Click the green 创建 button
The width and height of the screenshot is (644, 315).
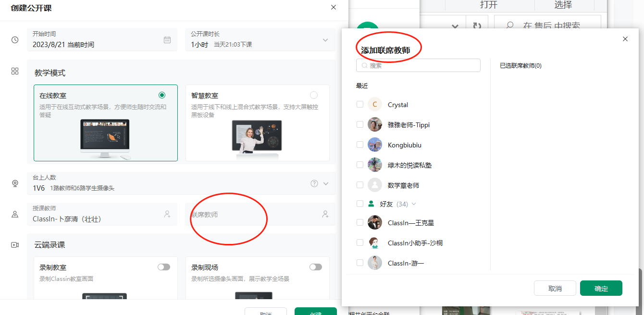[x=316, y=311]
